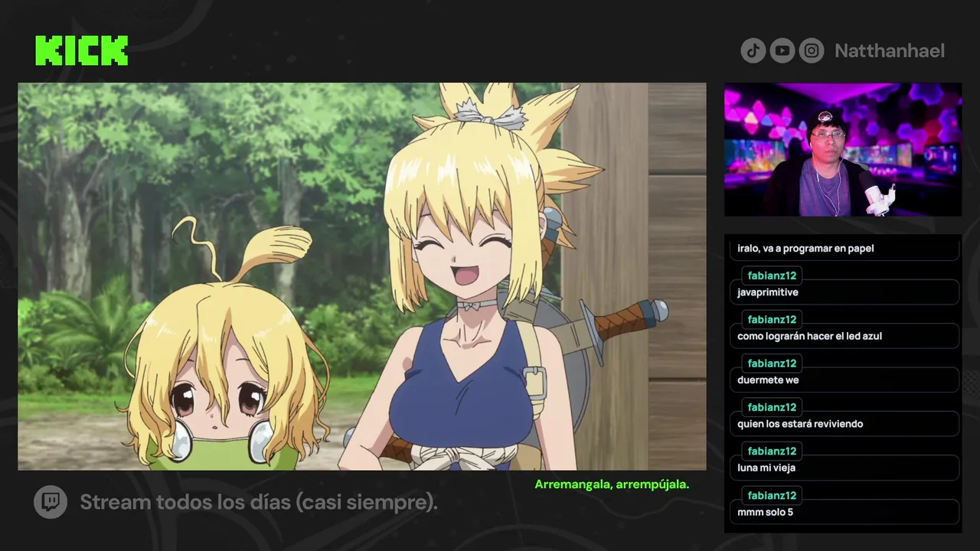The image size is (980, 551).
Task: Click chat message 'duermete we'
Action: (768, 380)
